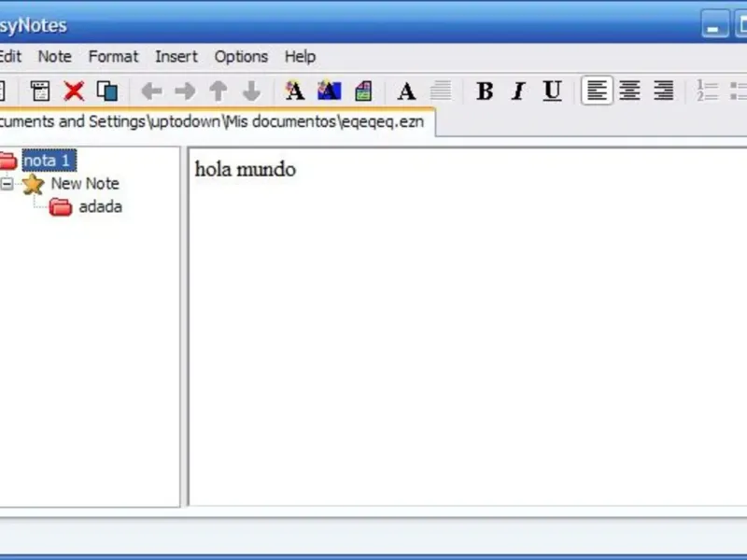Screen dimensions: 747x560
Task: Collapse the New Note tree node
Action: click(x=7, y=183)
